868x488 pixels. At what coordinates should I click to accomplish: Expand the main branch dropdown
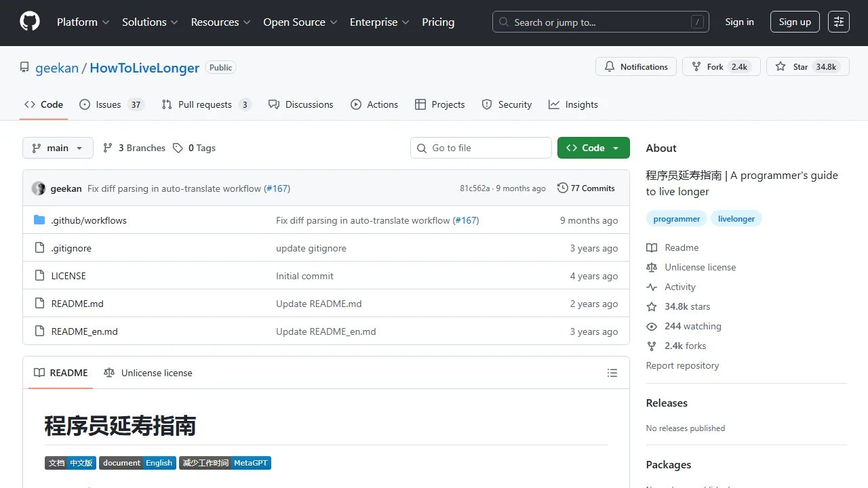tap(58, 148)
